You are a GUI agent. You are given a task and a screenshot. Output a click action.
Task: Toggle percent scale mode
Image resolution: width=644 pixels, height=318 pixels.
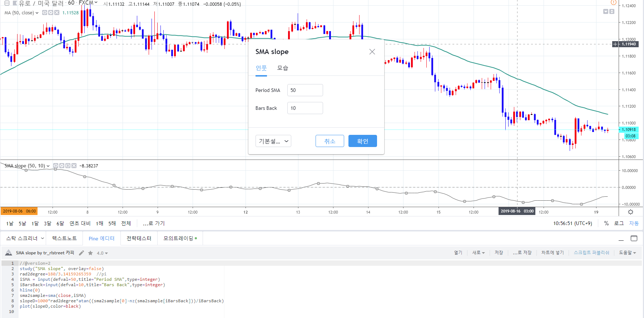pyautogui.click(x=606, y=223)
